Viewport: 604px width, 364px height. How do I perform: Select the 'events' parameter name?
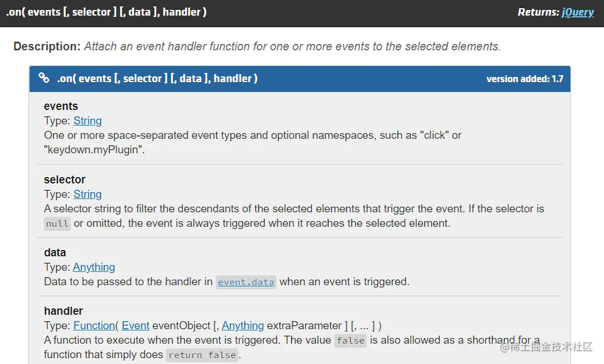(61, 106)
